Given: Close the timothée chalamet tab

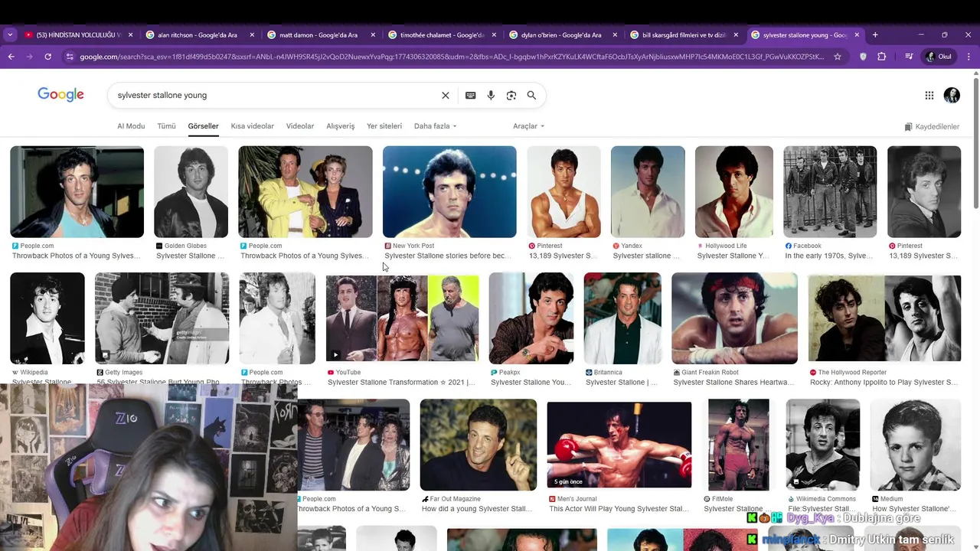Looking at the screenshot, I should click(495, 35).
